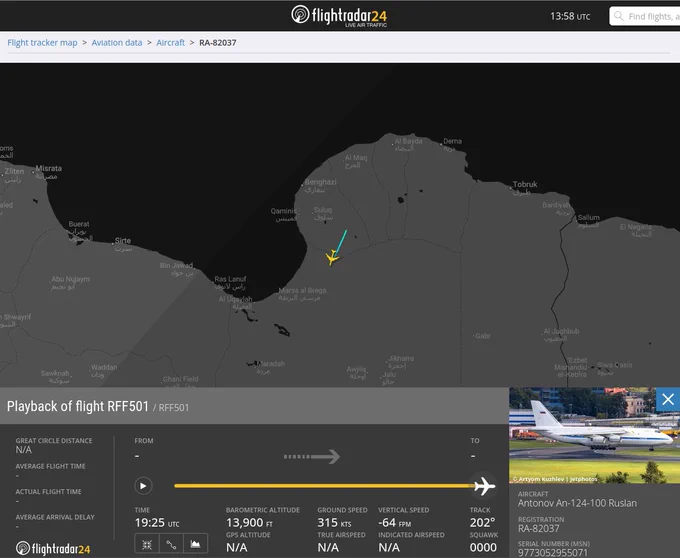Click the track 202° value
This screenshot has width=680, height=558.
(482, 522)
